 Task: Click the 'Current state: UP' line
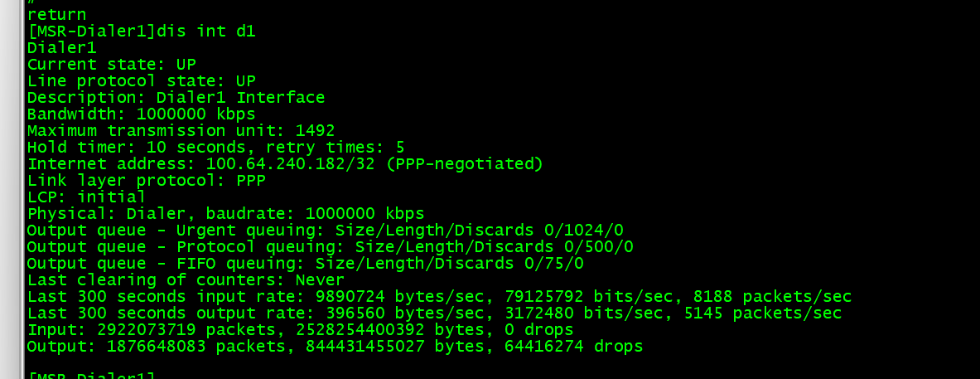point(111,64)
